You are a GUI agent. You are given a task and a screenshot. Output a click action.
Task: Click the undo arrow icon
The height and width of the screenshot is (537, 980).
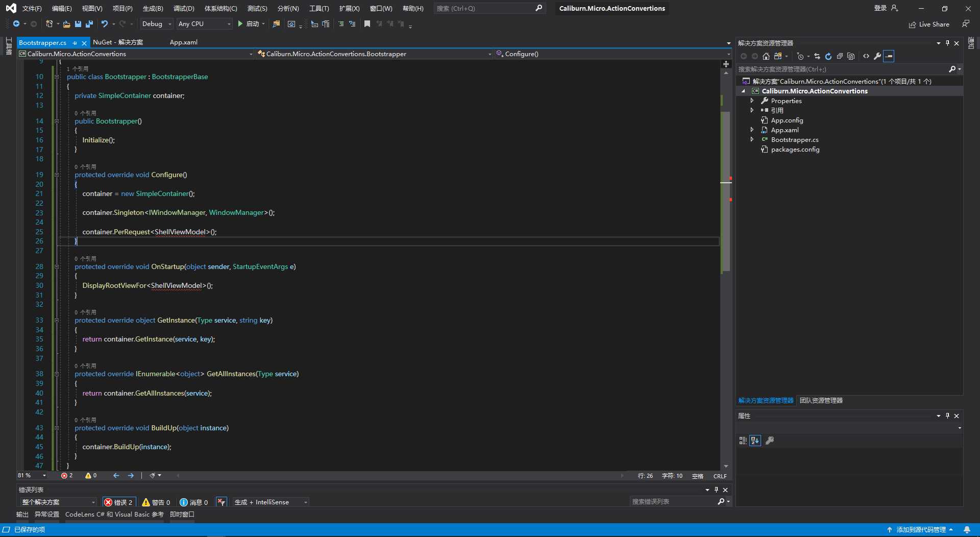tap(105, 24)
